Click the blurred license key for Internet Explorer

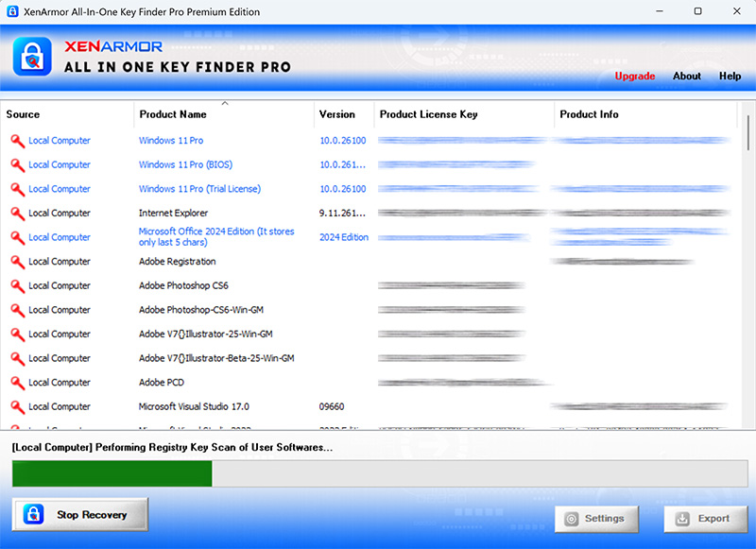(x=462, y=213)
